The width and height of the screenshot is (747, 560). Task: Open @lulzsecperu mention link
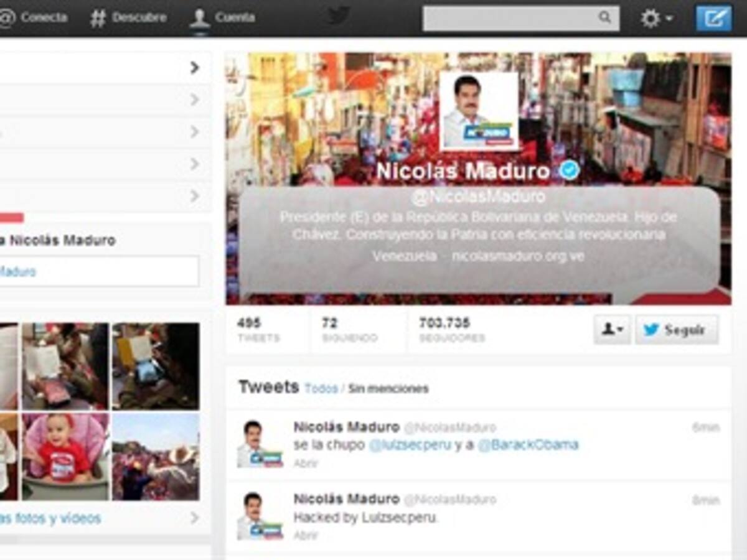(410, 445)
